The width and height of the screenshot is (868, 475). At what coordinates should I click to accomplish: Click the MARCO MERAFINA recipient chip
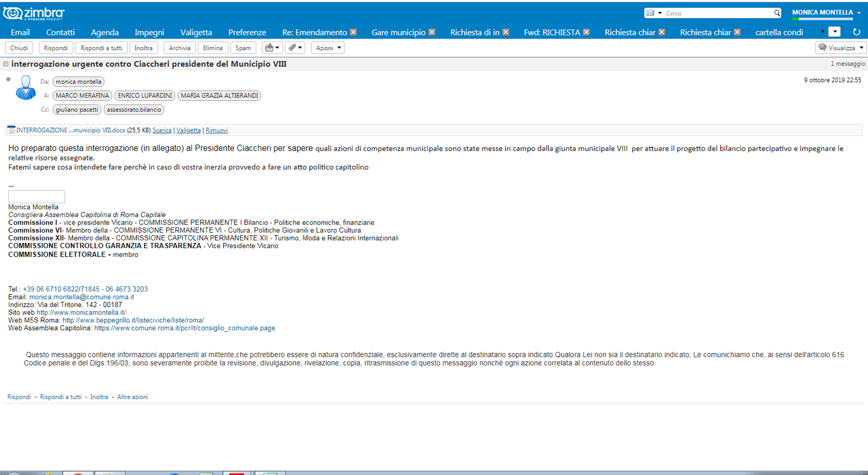coord(82,95)
